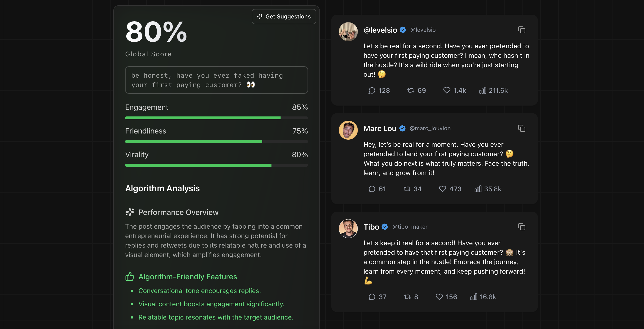Click Tibo's profile avatar

coord(348,229)
